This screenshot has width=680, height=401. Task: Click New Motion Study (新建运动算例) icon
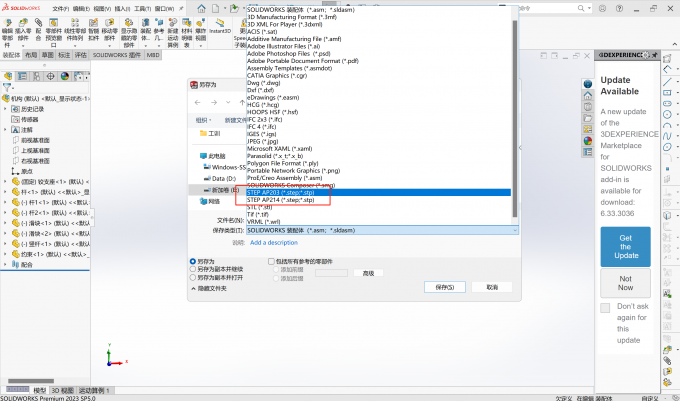pos(173,23)
